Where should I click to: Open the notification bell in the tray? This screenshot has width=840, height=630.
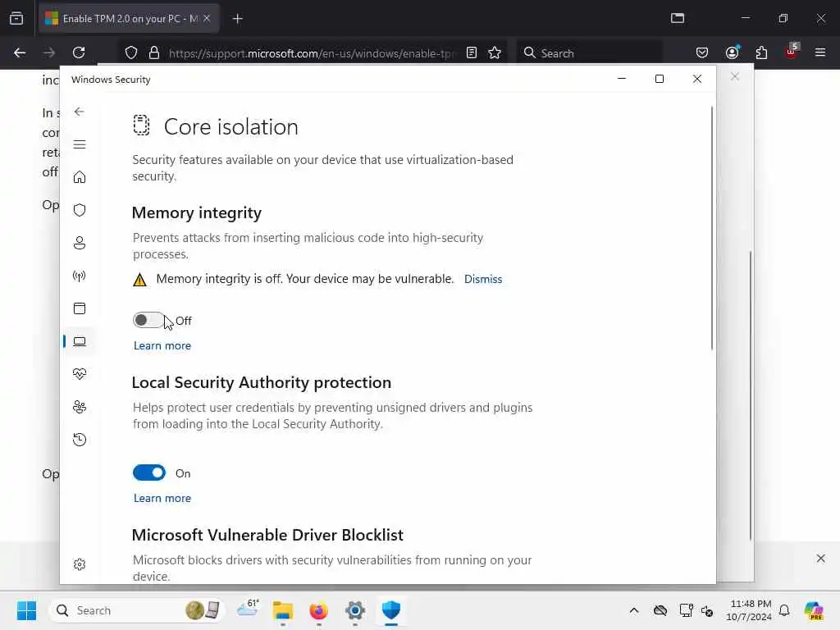784,610
